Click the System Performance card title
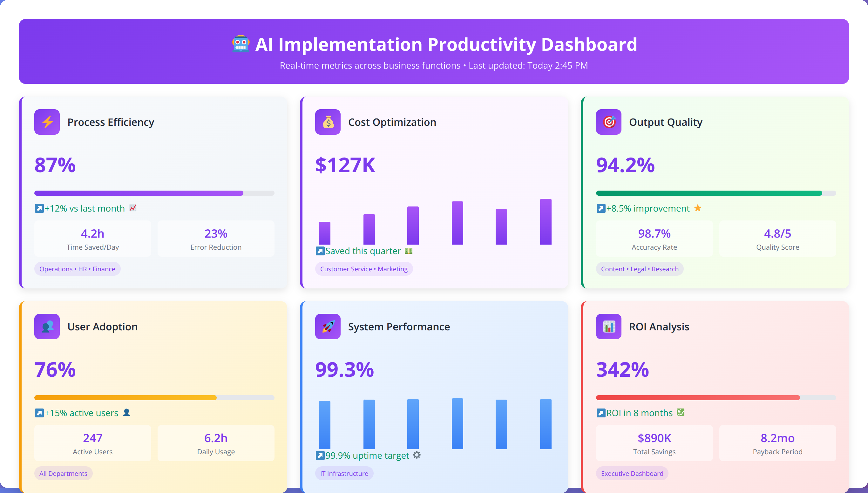This screenshot has height=493, width=868. [399, 327]
